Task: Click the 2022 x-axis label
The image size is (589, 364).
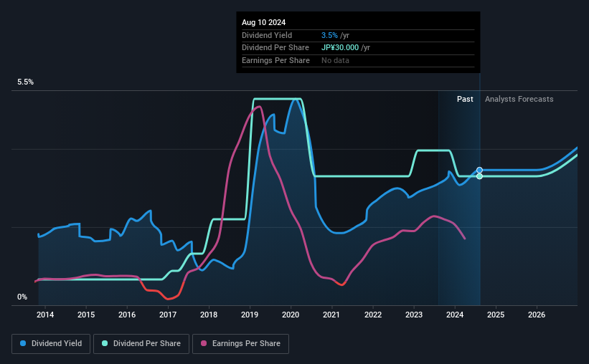Action: [x=373, y=315]
